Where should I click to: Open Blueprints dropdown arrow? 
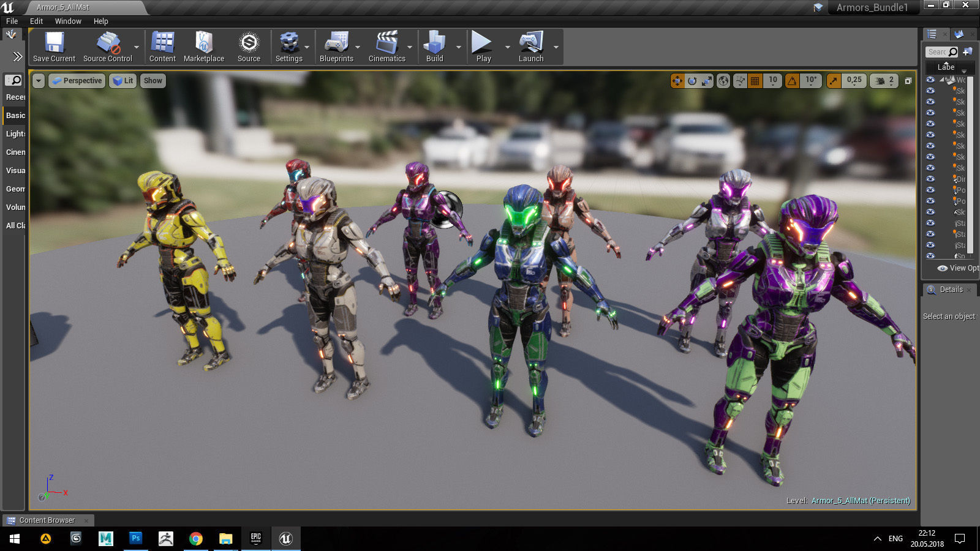coord(358,47)
